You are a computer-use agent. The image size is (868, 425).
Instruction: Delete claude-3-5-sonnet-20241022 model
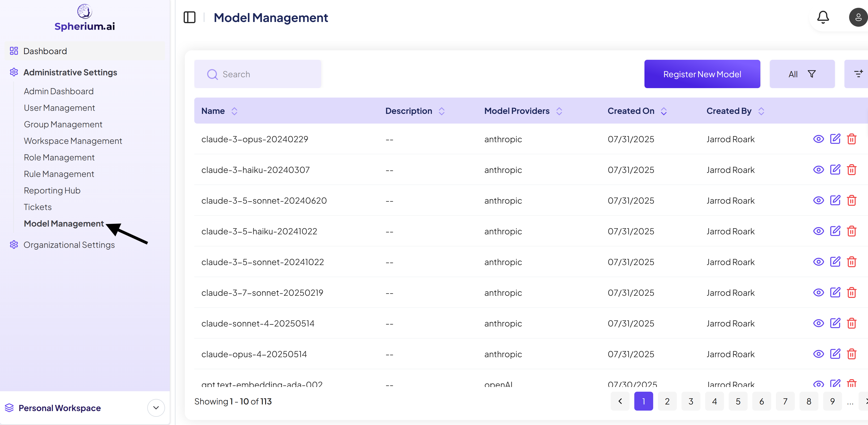tap(851, 262)
